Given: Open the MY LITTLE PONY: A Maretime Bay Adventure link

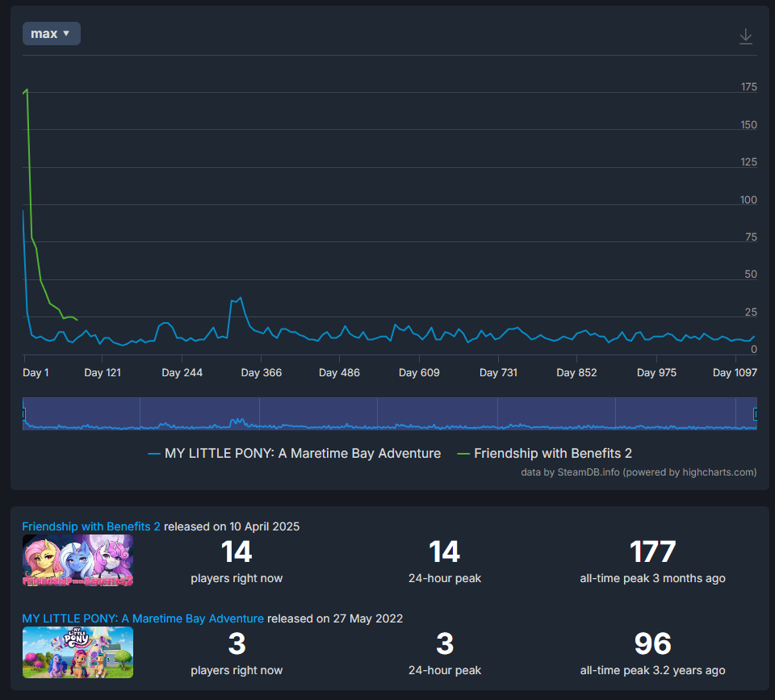Looking at the screenshot, I should click(x=143, y=618).
